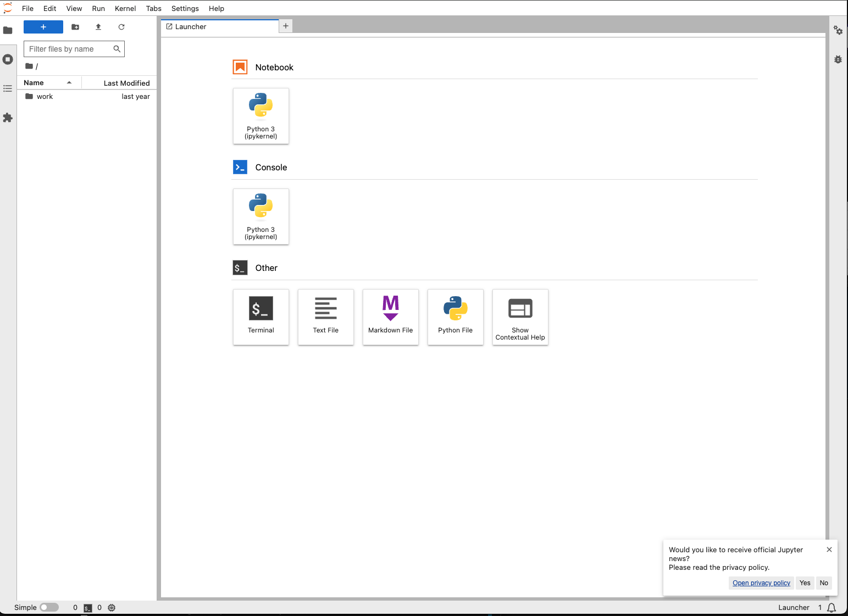Open the privacy policy link
Screen dimensions: 848x616
pyautogui.click(x=761, y=583)
